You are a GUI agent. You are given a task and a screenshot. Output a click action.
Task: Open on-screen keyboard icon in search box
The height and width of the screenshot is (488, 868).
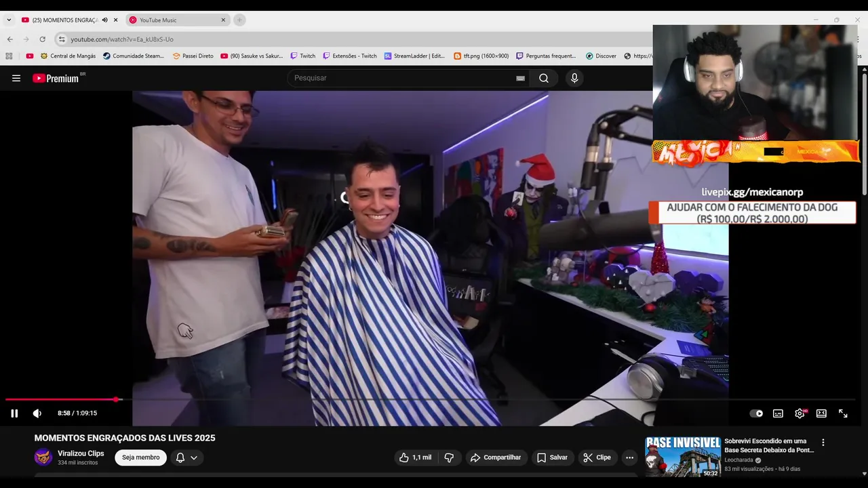(x=520, y=79)
